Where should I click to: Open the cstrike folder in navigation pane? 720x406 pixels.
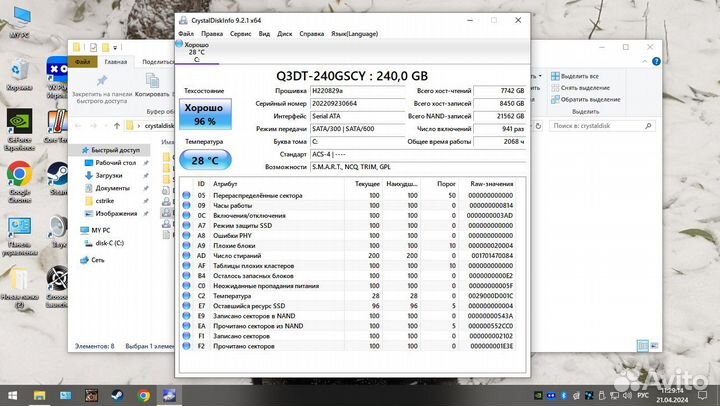coord(99,201)
